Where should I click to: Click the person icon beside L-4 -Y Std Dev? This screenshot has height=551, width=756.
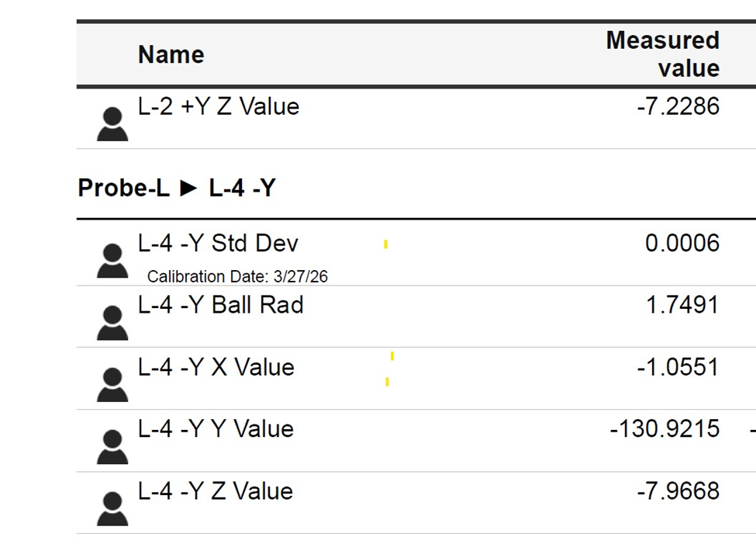tap(112, 261)
